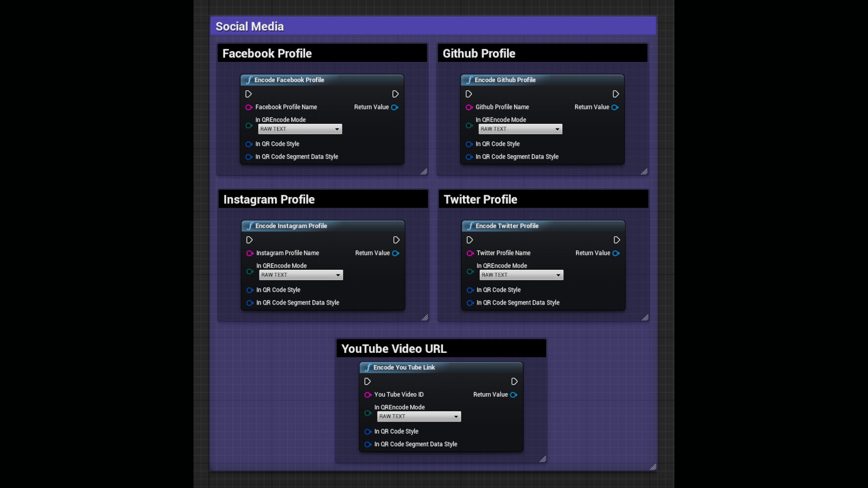Click the resize grip on Encode Facebook Profile node
This screenshot has height=488, width=868.
coord(424,172)
